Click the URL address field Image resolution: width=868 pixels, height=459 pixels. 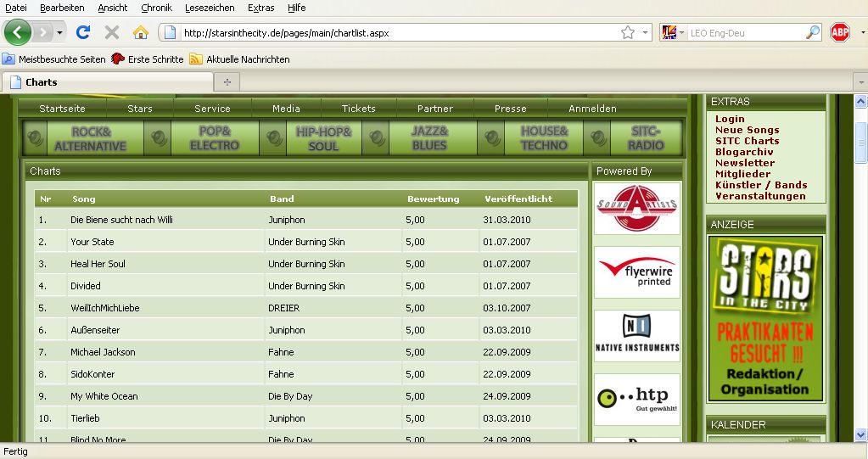pos(399,33)
